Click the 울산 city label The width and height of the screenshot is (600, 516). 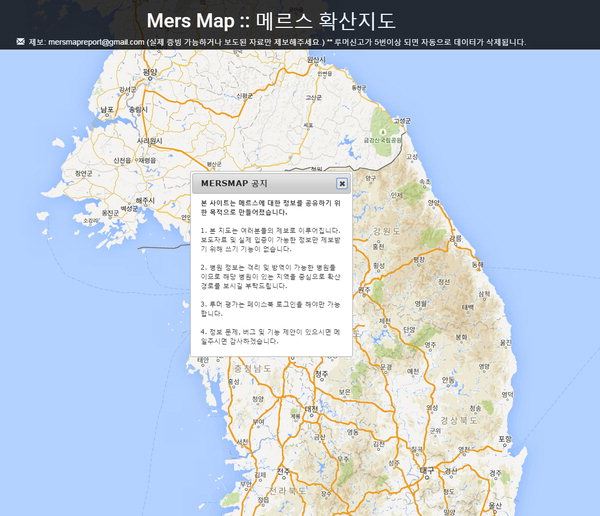tap(495, 506)
